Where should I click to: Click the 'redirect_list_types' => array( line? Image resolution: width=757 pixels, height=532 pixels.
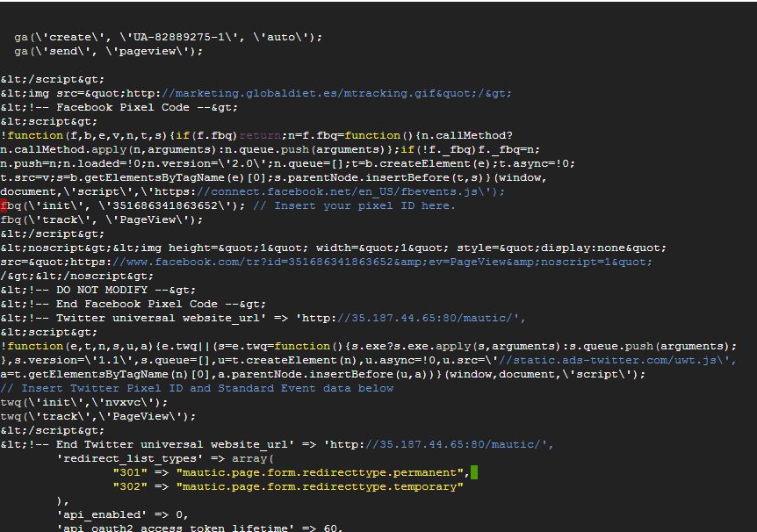click(165, 458)
